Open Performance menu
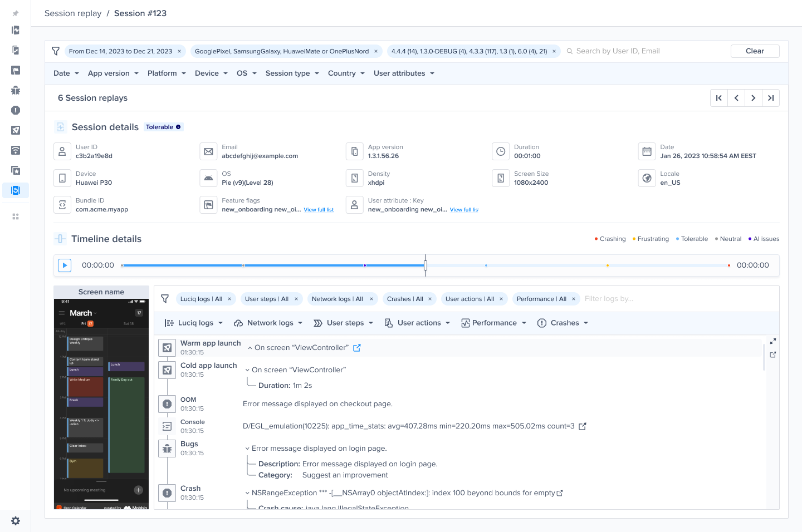This screenshot has width=802, height=532. pos(494,323)
